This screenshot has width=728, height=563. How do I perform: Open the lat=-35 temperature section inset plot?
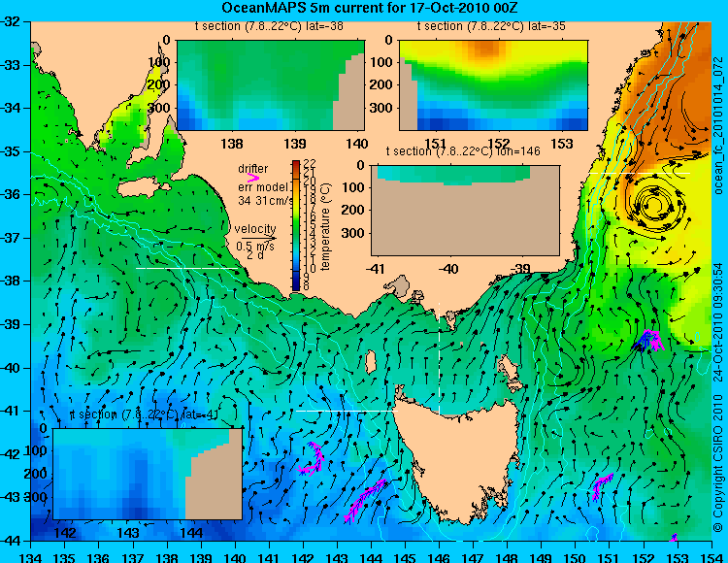point(493,85)
